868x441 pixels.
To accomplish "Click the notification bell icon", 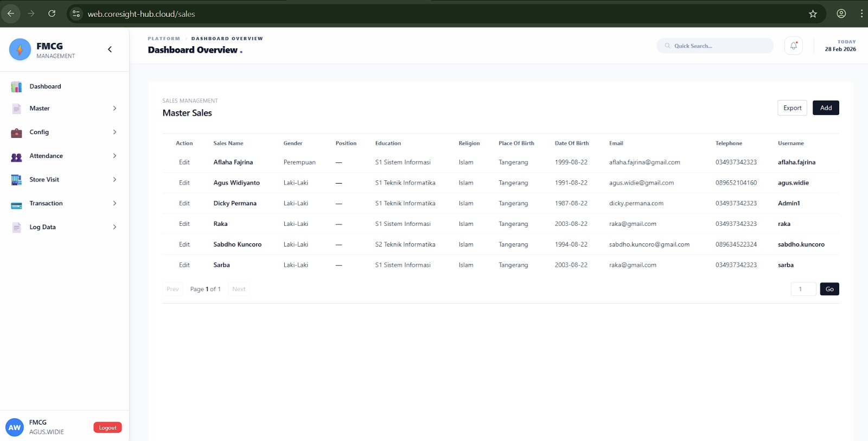I will point(793,46).
